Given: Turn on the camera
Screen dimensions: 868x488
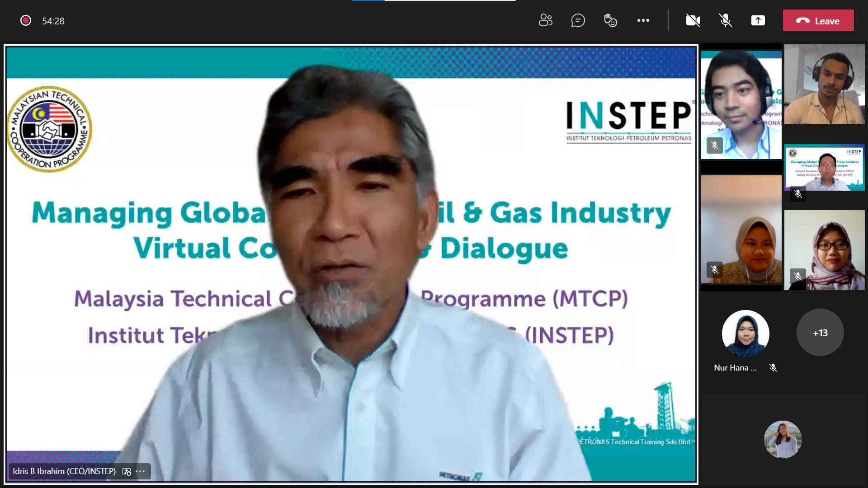Looking at the screenshot, I should coord(693,20).
